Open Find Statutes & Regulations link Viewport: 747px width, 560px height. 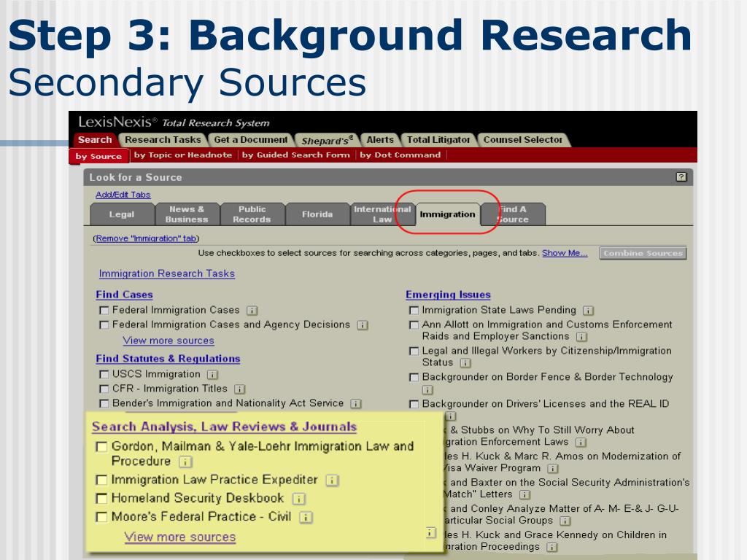coord(168,359)
